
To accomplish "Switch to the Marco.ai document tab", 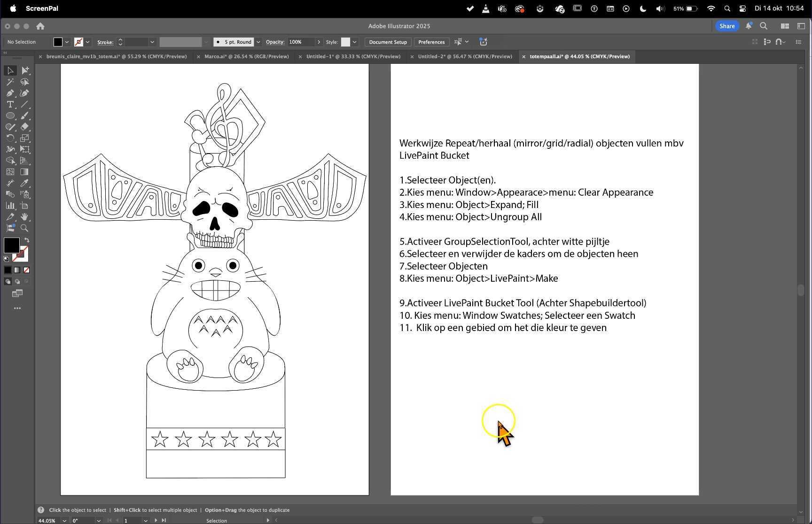I will [x=246, y=56].
